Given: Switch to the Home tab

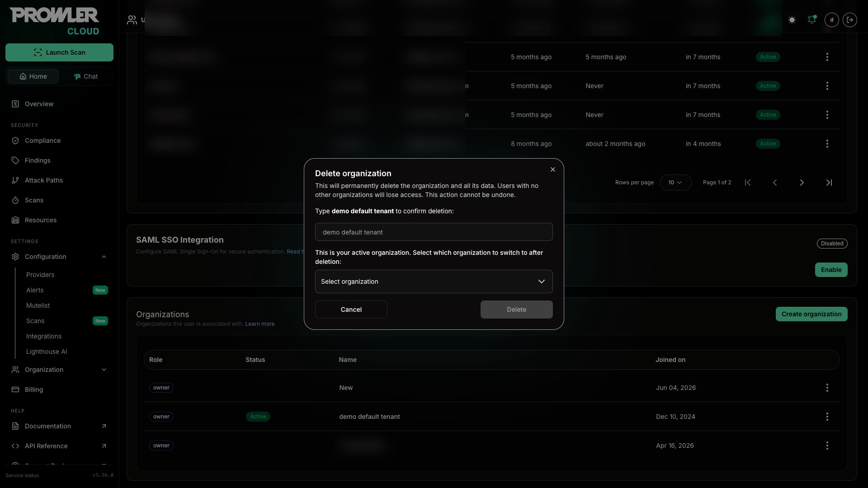Looking at the screenshot, I should [x=33, y=76].
